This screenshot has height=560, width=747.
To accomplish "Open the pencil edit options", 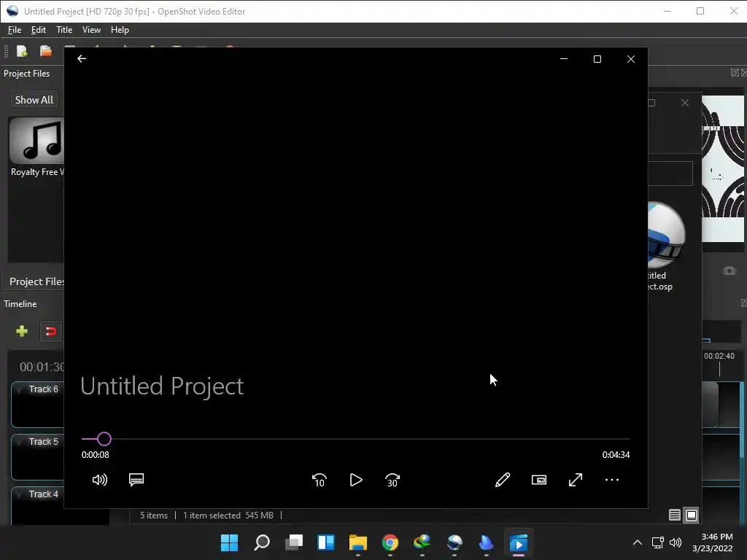I will coord(503,480).
